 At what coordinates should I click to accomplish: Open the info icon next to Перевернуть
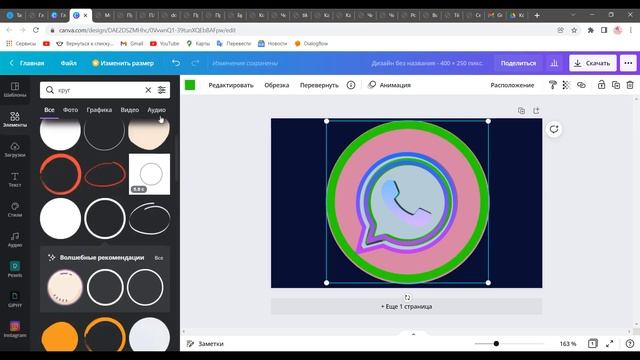pyautogui.click(x=351, y=85)
